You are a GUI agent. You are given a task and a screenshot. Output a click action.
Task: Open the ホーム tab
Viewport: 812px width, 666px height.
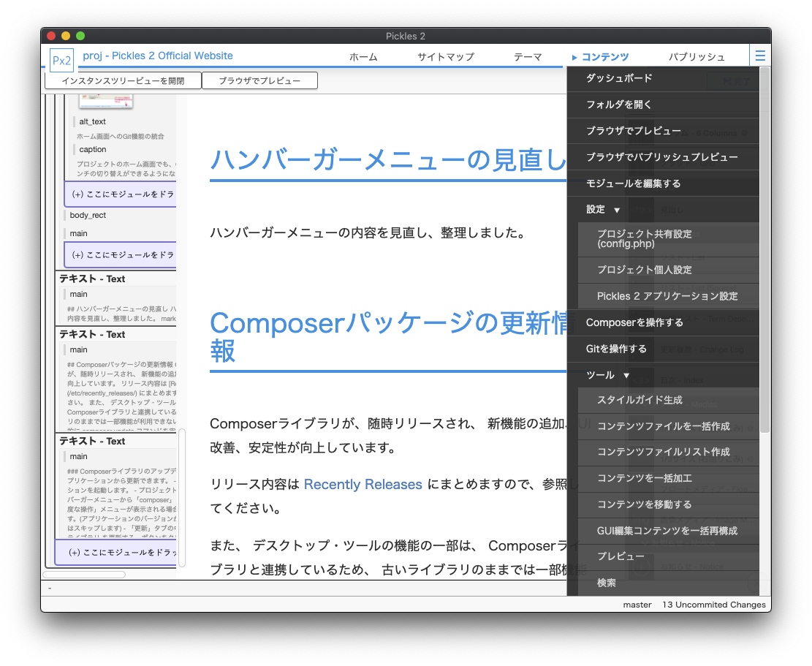pyautogui.click(x=363, y=57)
